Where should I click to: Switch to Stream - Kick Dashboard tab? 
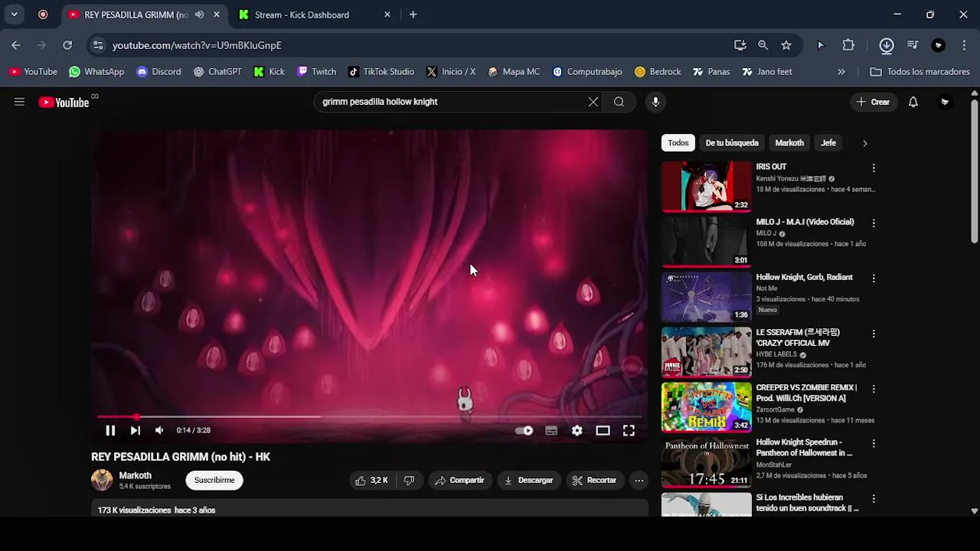(x=315, y=15)
